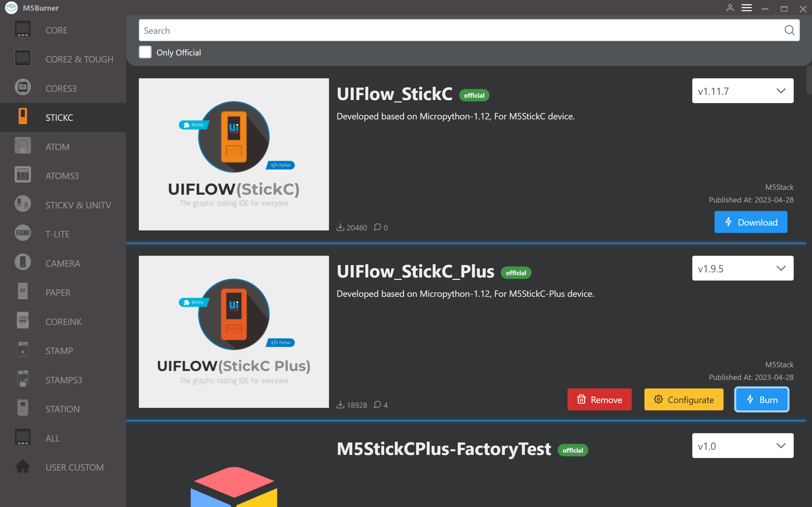The width and height of the screenshot is (812, 507).
Task: Click the 20480 download count text
Action: [357, 228]
